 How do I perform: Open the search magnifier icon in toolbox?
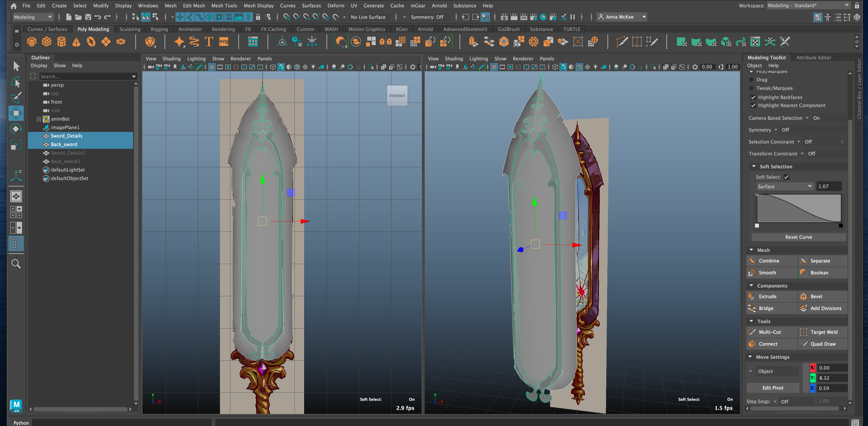(x=16, y=264)
